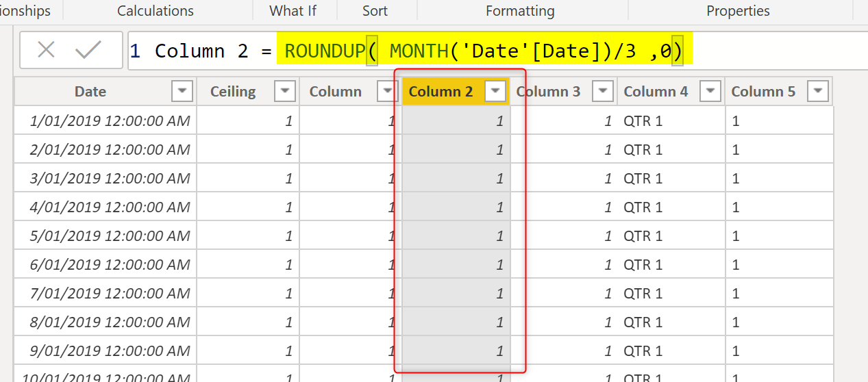Open the Column 2 filter dropdown
The width and height of the screenshot is (868, 382).
(495, 91)
